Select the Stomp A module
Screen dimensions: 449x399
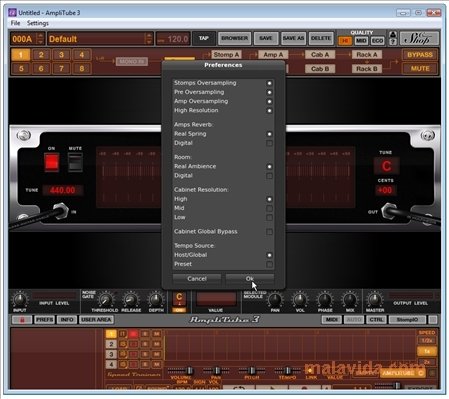(x=226, y=55)
